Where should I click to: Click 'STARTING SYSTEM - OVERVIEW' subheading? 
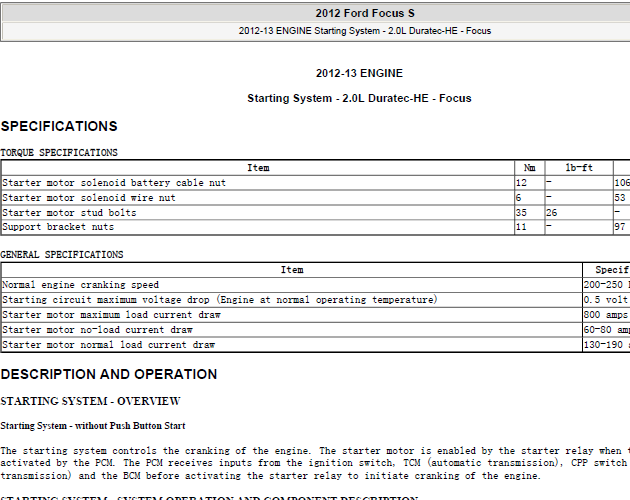[x=90, y=401]
